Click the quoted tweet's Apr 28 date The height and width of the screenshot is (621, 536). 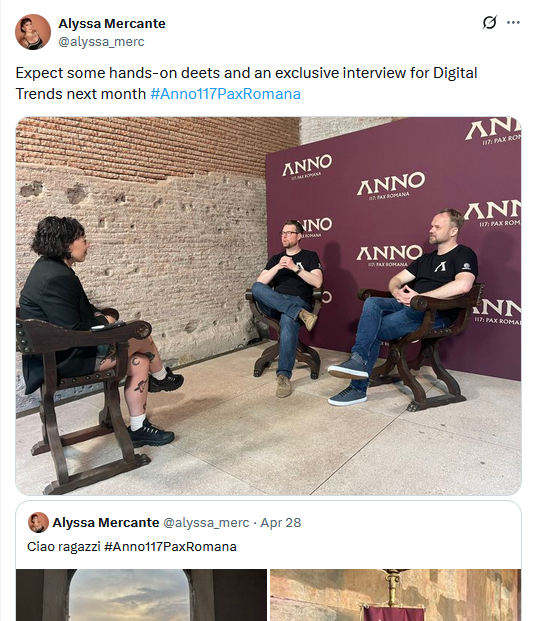[280, 523]
